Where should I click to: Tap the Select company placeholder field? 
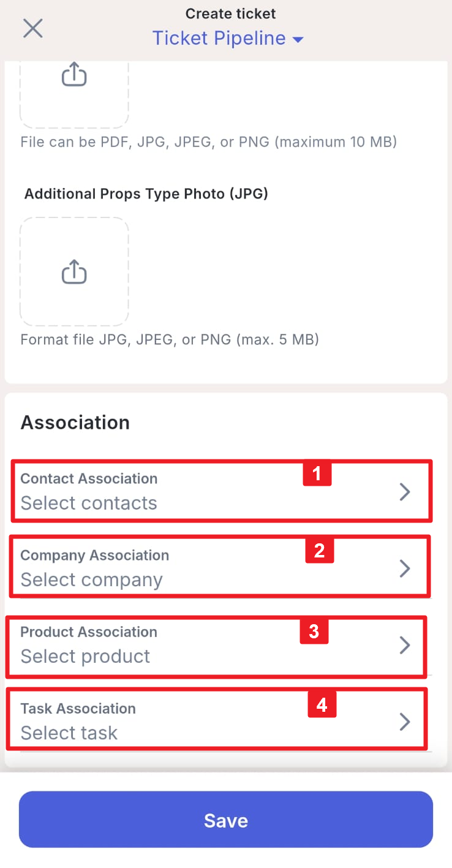click(x=92, y=579)
